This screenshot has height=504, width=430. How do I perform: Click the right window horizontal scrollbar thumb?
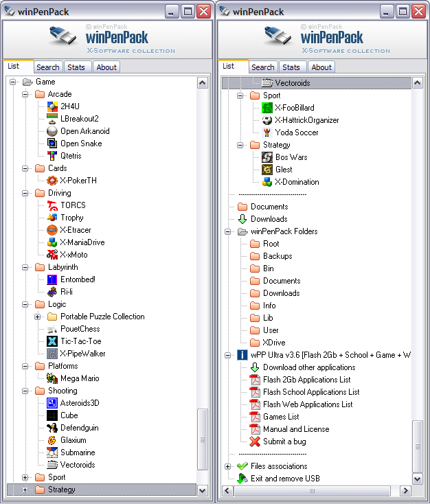pos(312,491)
